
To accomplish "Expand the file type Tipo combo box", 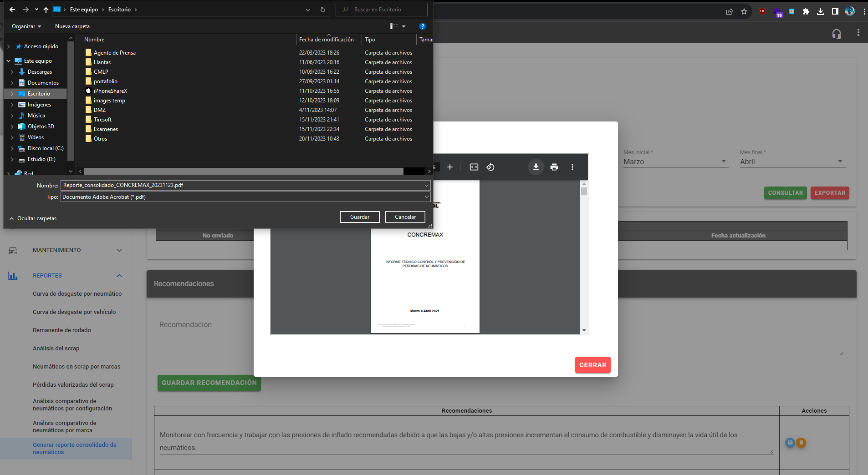I will 426,197.
